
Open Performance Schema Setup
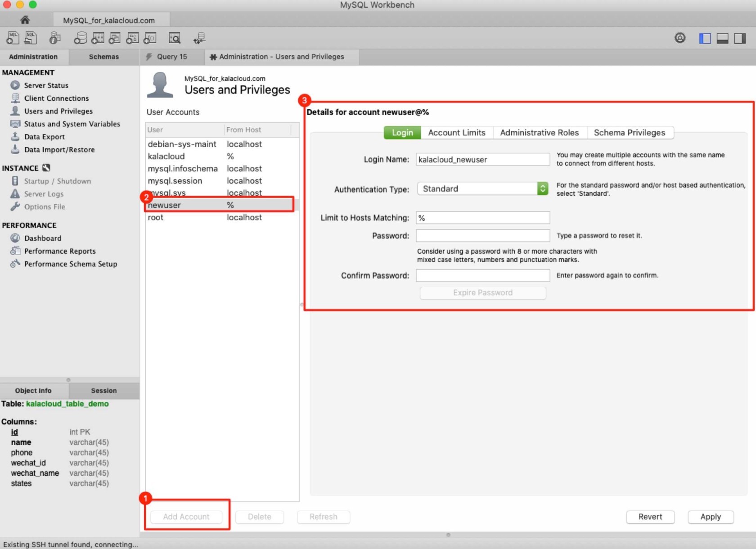pyautogui.click(x=71, y=264)
